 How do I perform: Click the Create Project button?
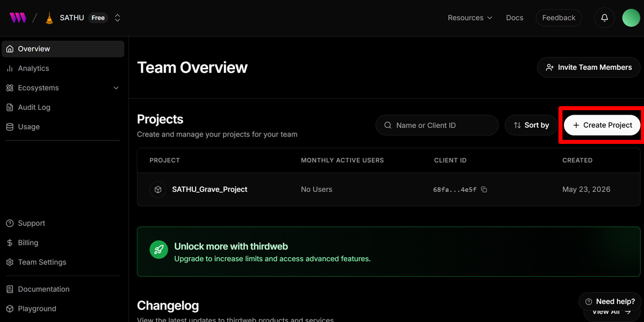click(602, 125)
